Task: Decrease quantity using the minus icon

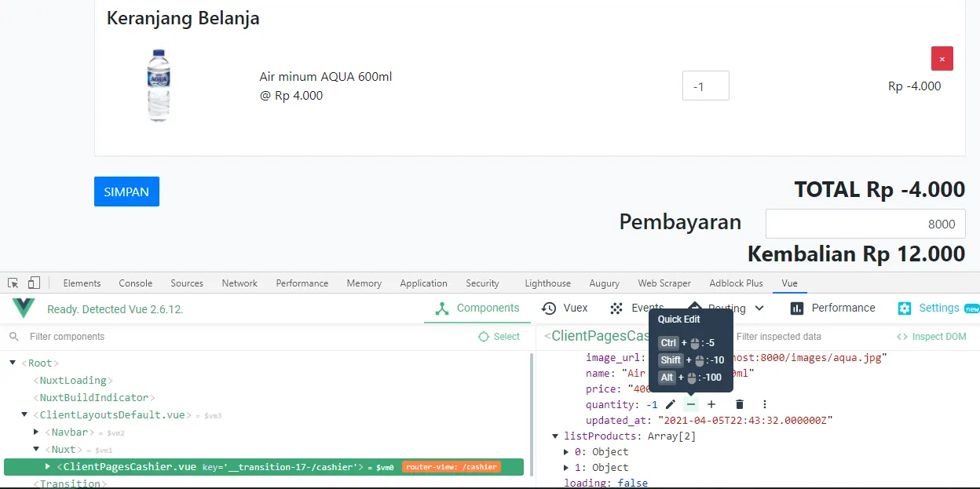Action: pos(690,404)
